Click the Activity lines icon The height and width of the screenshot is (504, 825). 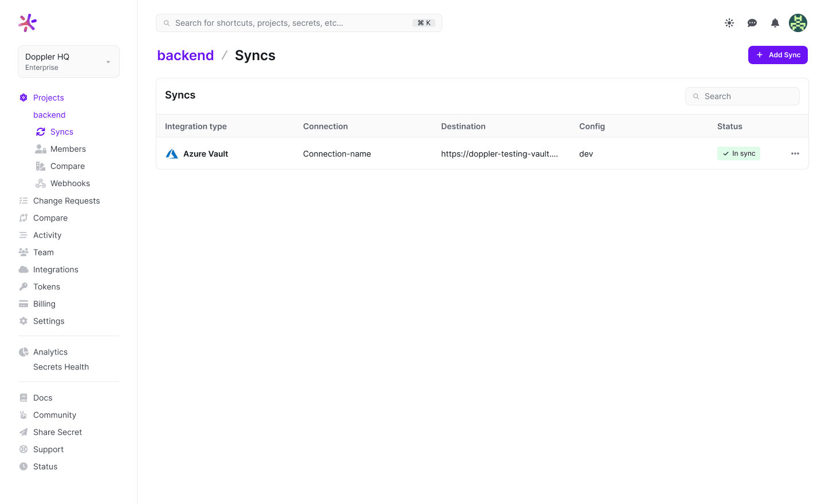coord(23,235)
